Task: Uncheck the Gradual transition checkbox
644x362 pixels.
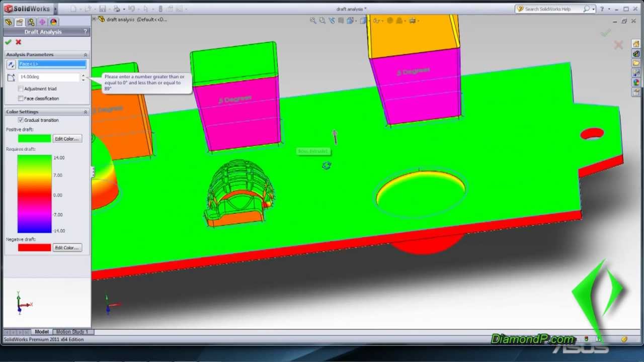Action: pos(21,120)
